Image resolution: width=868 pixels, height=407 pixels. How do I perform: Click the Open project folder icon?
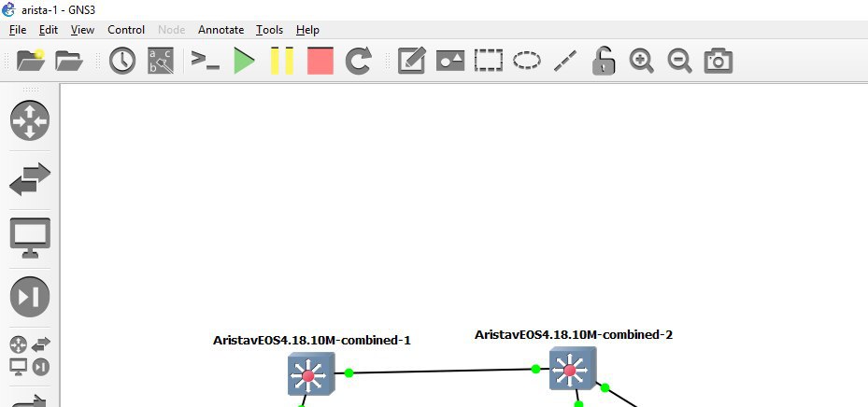click(x=68, y=61)
